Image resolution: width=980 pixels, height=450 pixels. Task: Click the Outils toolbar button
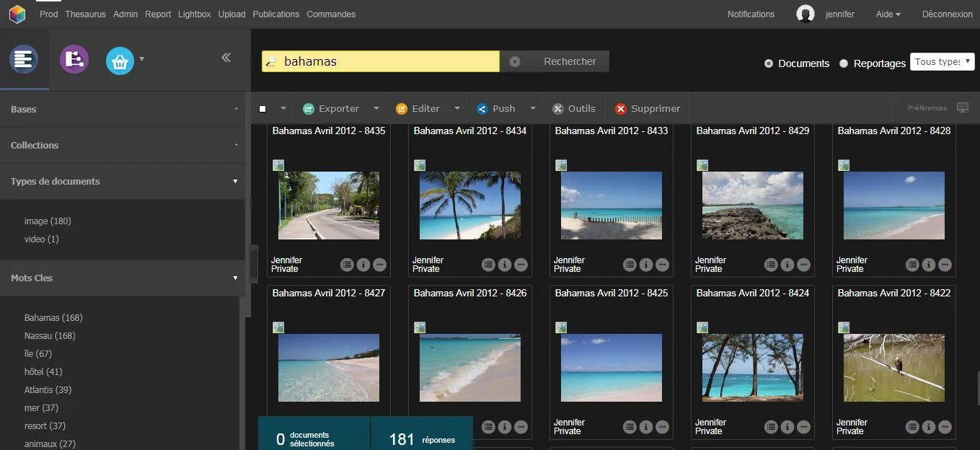[574, 109]
